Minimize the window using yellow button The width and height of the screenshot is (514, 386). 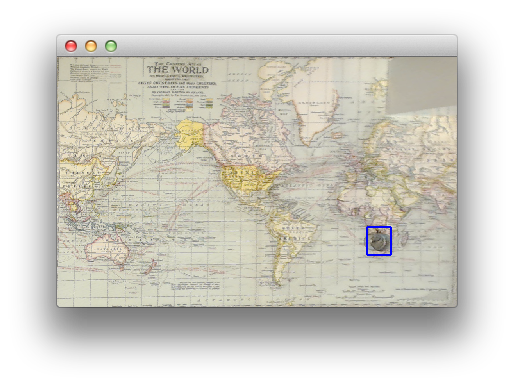click(91, 46)
